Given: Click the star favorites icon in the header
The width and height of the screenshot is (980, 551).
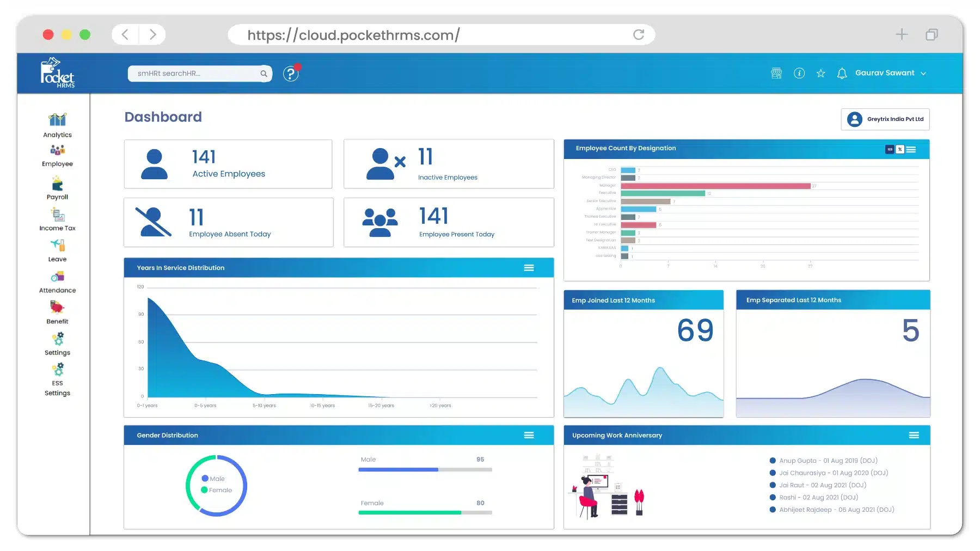Looking at the screenshot, I should (x=821, y=73).
